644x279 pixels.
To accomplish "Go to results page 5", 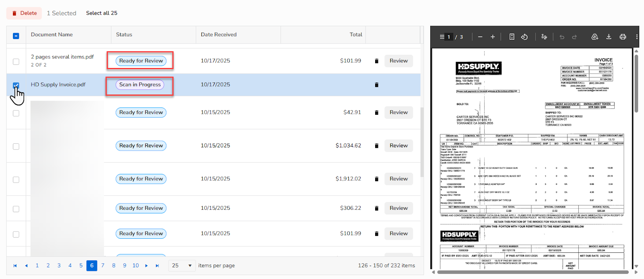I will [81, 266].
